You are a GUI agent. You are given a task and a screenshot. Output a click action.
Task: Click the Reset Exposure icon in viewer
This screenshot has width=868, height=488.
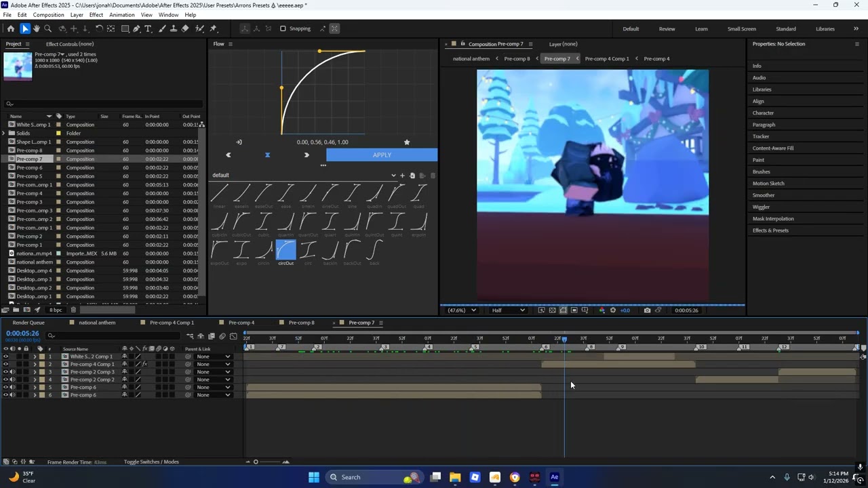[613, 310]
